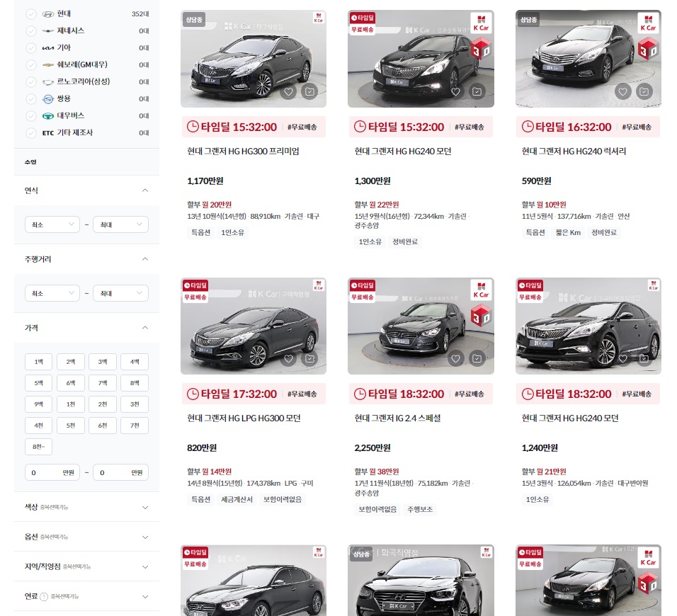Compare icon on LPG HG300 모던 card
The width and height of the screenshot is (677, 616).
pos(309,358)
